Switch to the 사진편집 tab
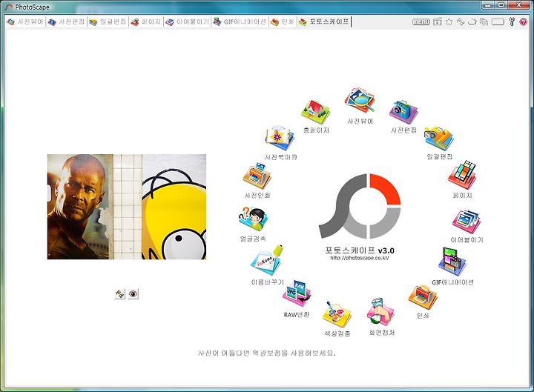Viewport: 534px width, 392px height. [x=67, y=21]
